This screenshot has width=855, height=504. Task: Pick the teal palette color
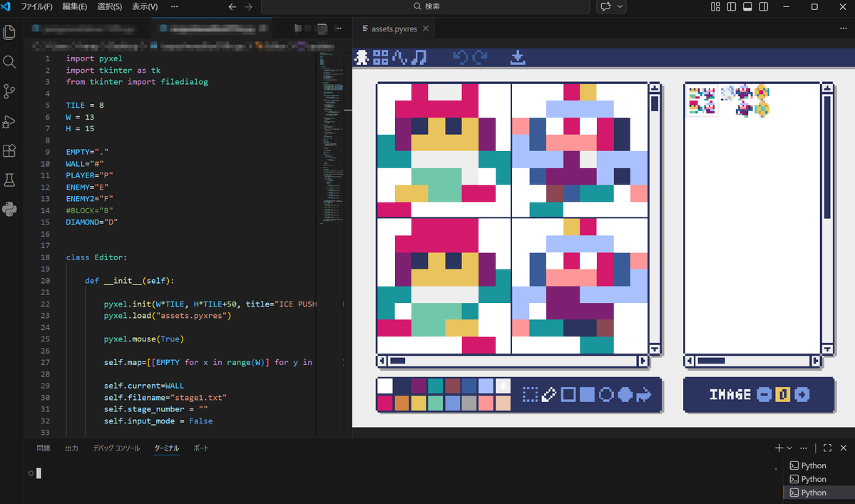tap(435, 386)
